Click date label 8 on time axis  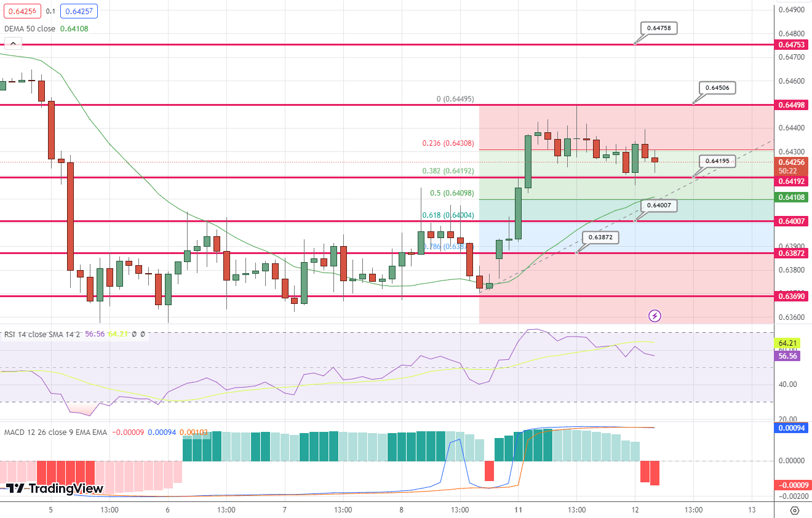(401, 510)
